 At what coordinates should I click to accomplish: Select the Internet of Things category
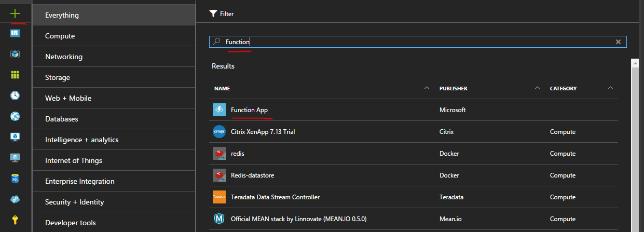[x=74, y=160]
